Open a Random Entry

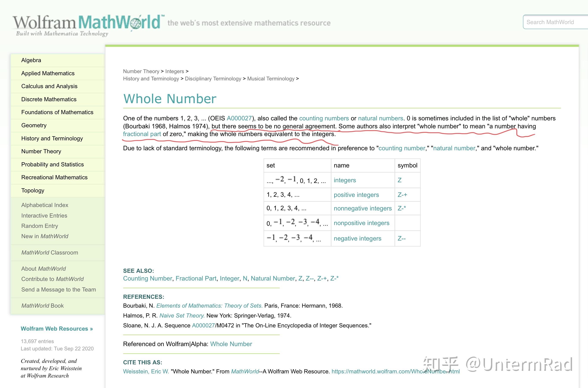pos(40,226)
